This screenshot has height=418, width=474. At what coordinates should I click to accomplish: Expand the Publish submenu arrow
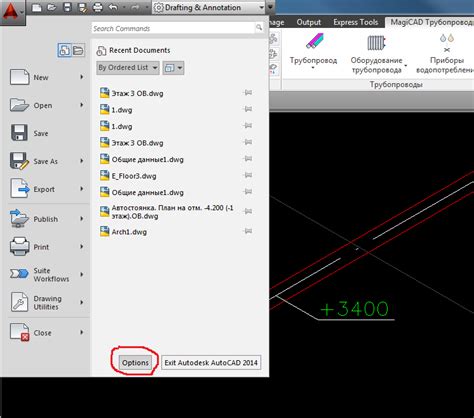[x=81, y=219]
